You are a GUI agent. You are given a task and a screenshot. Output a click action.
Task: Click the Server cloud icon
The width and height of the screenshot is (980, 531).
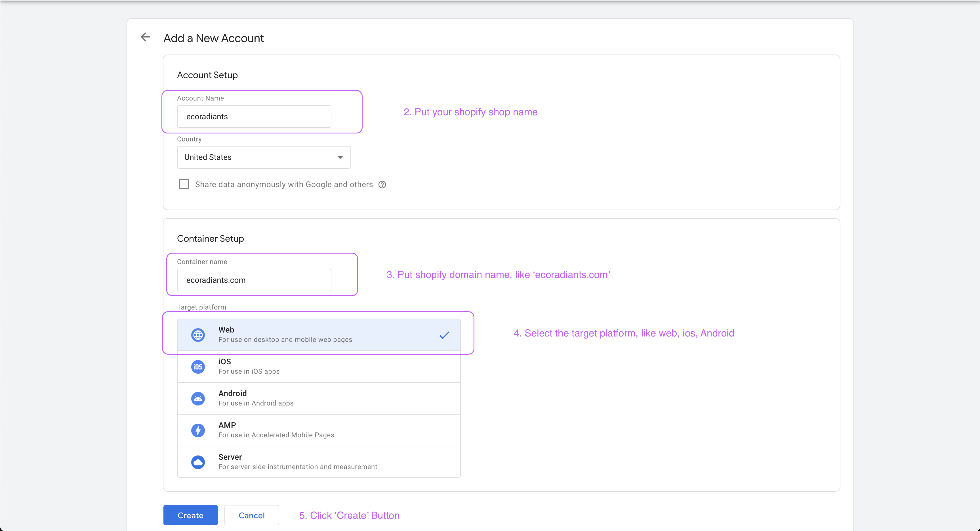point(198,462)
